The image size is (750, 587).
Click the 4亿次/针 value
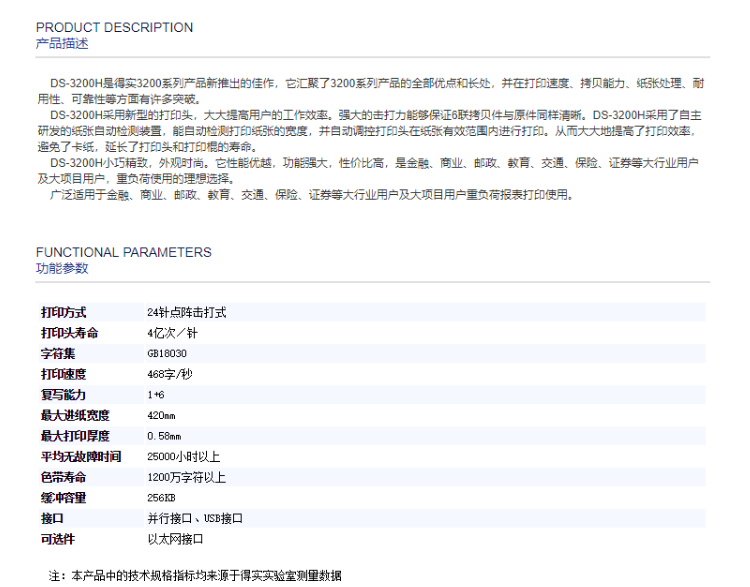pyautogui.click(x=172, y=333)
